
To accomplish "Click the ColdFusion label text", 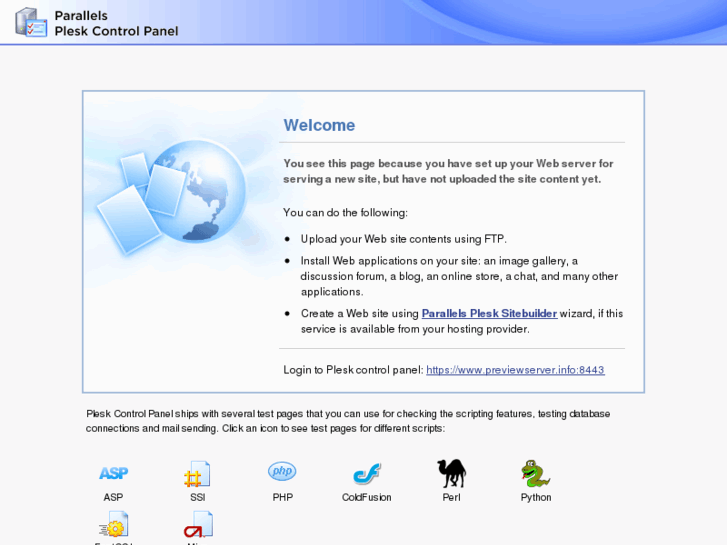I will [x=366, y=497].
